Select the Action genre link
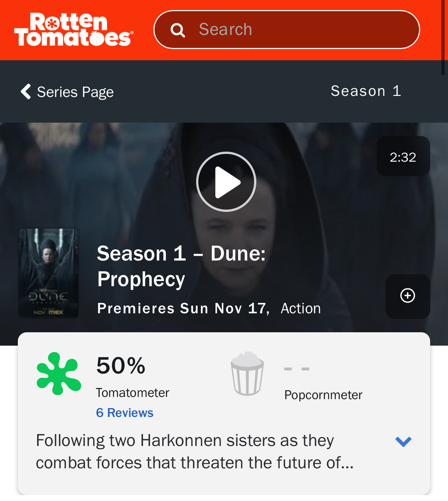Viewport: 448px width, 501px height. 301,308
